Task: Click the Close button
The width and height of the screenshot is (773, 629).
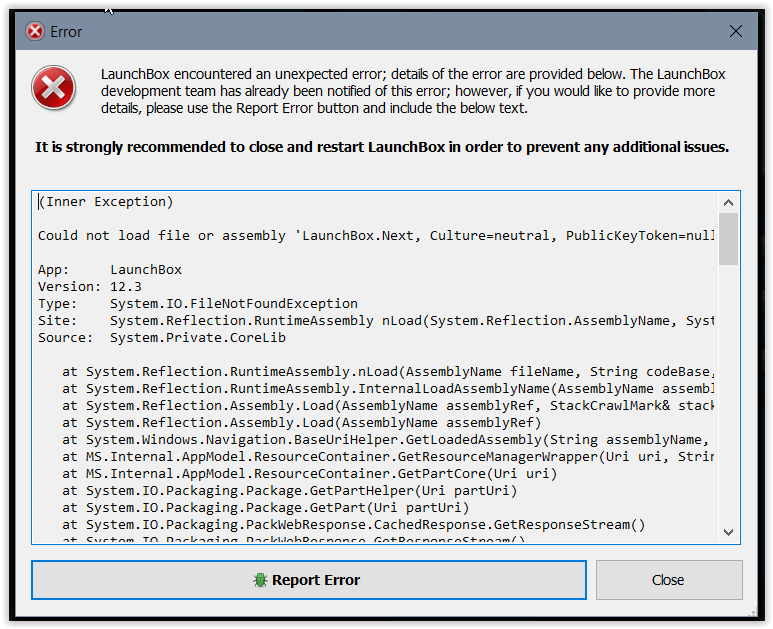Action: point(668,580)
